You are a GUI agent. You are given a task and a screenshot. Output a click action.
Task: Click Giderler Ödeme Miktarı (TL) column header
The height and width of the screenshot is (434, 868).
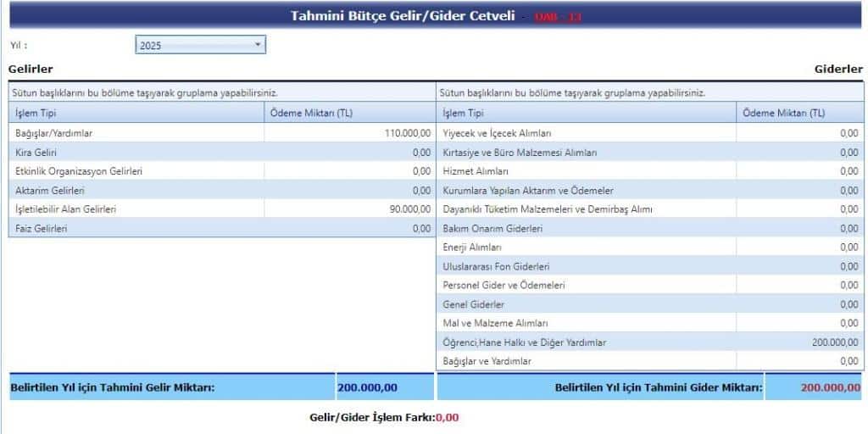click(x=798, y=113)
